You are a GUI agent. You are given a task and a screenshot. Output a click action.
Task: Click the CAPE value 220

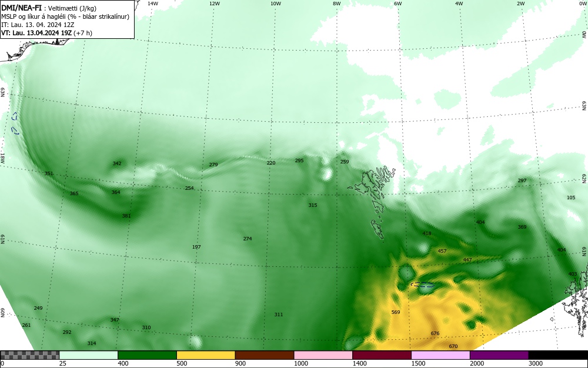point(270,163)
